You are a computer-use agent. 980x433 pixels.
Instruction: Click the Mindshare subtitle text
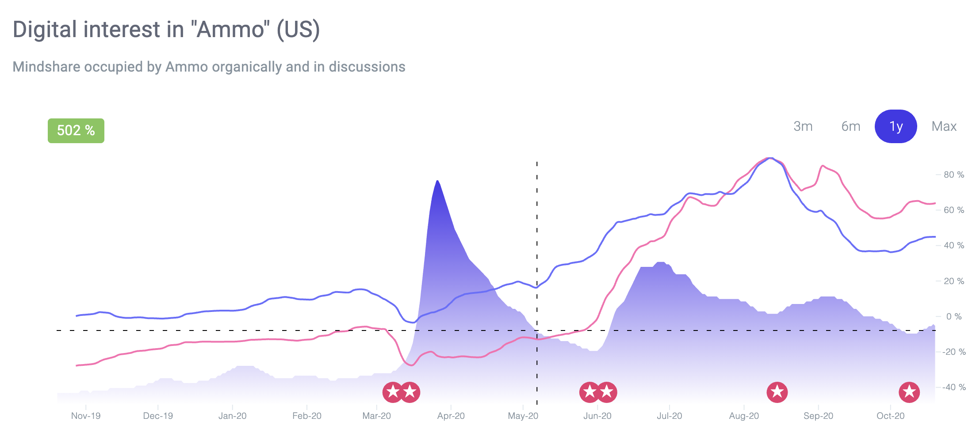tap(209, 67)
